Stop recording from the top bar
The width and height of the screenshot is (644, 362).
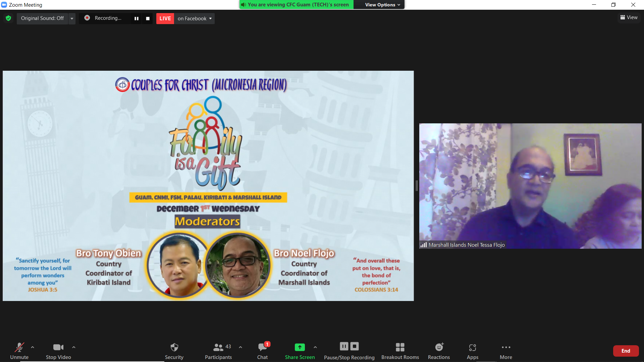click(x=148, y=18)
